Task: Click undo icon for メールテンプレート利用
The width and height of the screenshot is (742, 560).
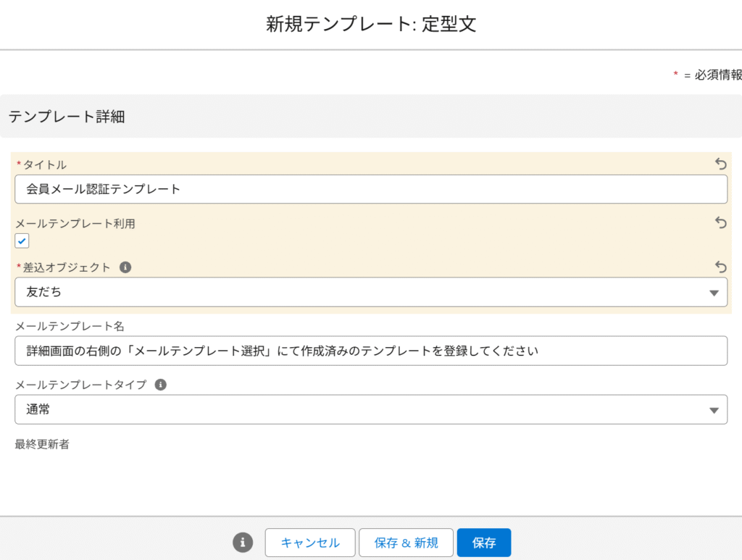Action: pos(720,223)
